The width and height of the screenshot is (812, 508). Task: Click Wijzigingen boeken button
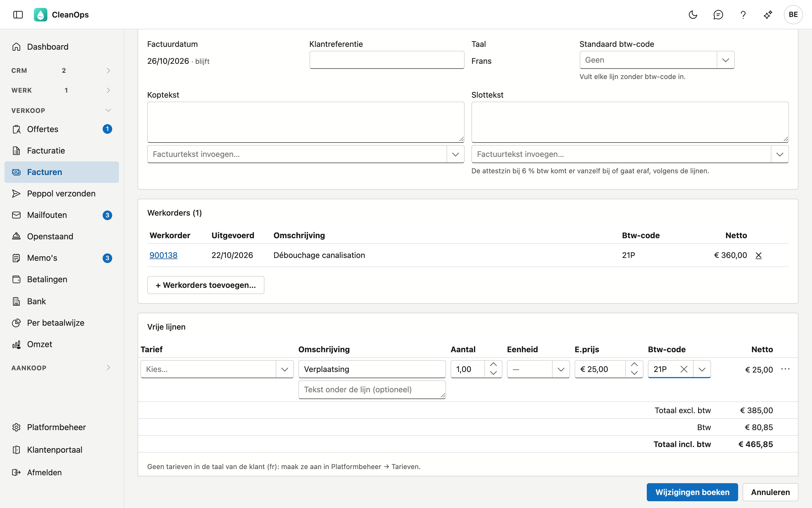click(x=692, y=492)
